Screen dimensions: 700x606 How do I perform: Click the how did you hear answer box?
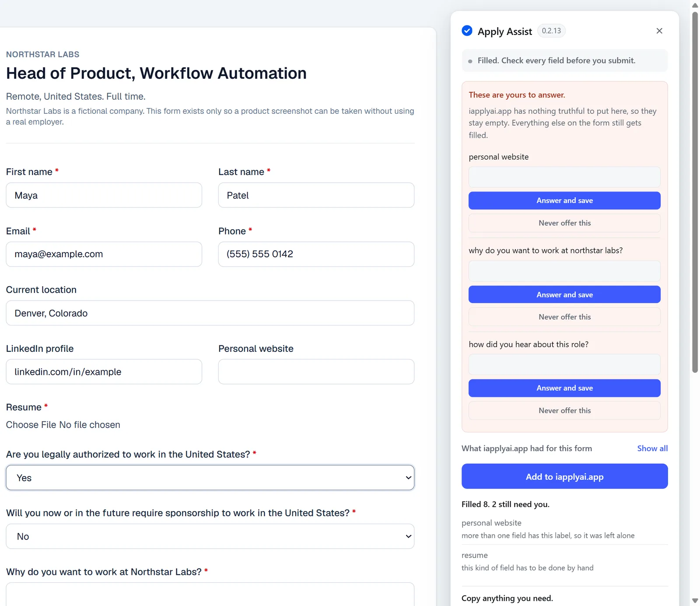[x=564, y=364]
